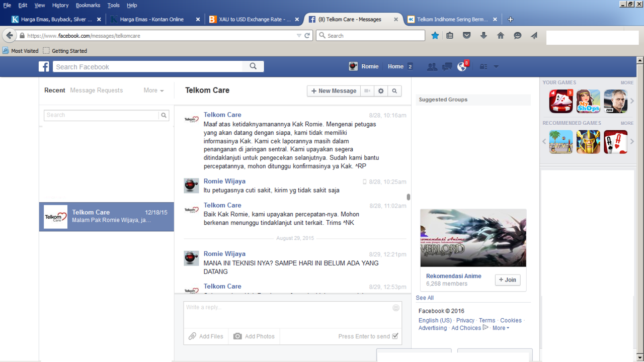Viewport: 644px width, 362px height.
Task: Select Telkom Care conversation in list
Action: click(107, 217)
